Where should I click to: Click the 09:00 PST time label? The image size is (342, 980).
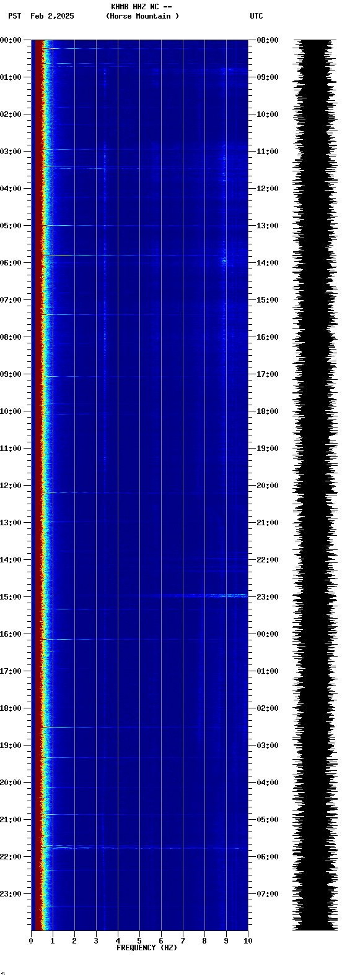coord(11,374)
